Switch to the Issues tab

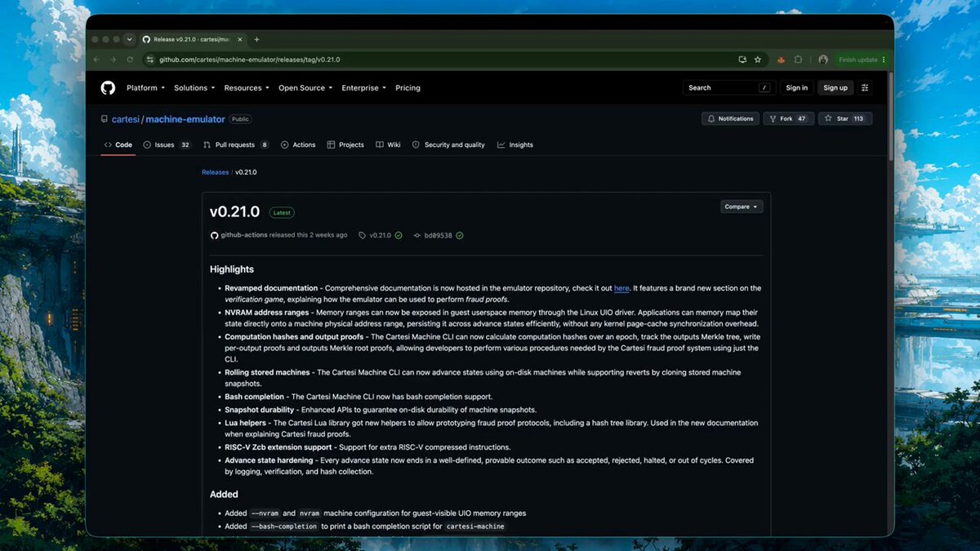167,144
